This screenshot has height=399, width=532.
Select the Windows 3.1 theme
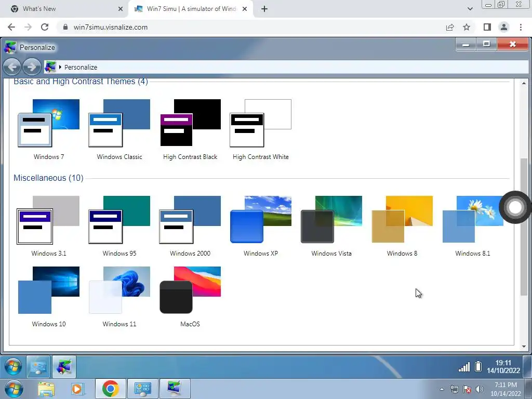(49, 227)
